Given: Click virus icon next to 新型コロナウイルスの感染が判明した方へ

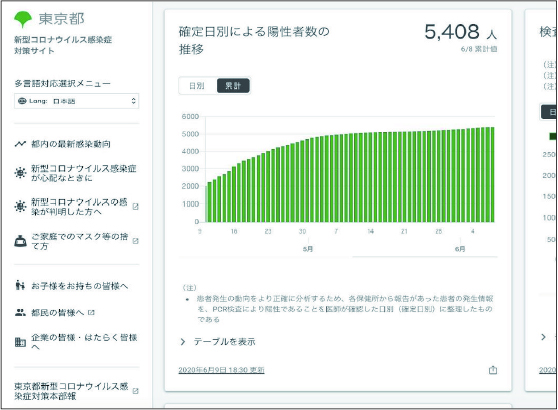Looking at the screenshot, I should (x=20, y=206).
